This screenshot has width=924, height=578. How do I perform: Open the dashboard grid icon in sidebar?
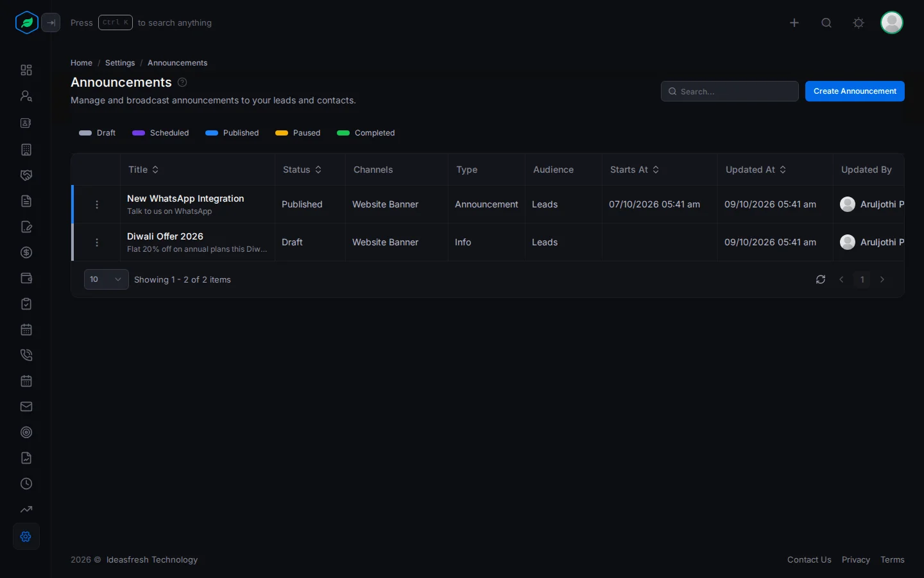[x=26, y=70]
